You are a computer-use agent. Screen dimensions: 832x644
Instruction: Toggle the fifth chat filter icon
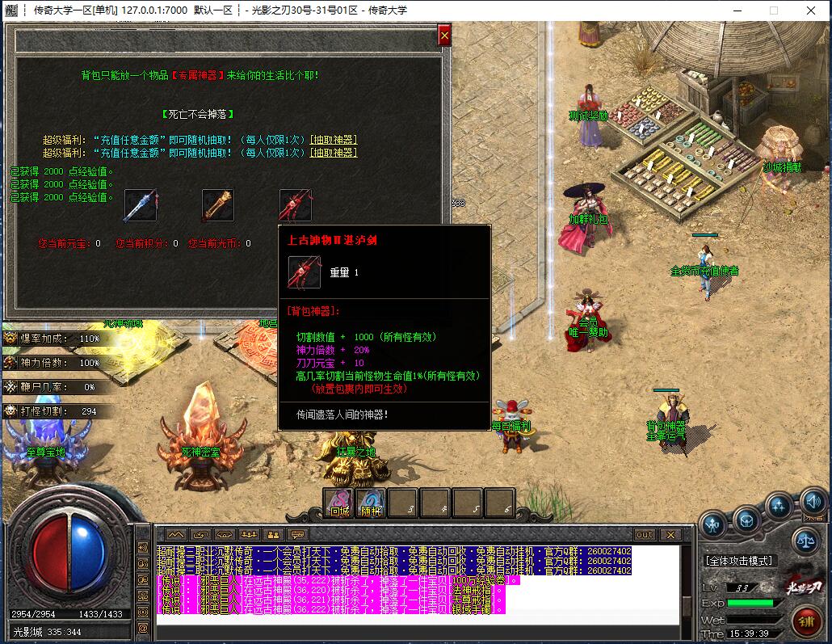tap(143, 612)
